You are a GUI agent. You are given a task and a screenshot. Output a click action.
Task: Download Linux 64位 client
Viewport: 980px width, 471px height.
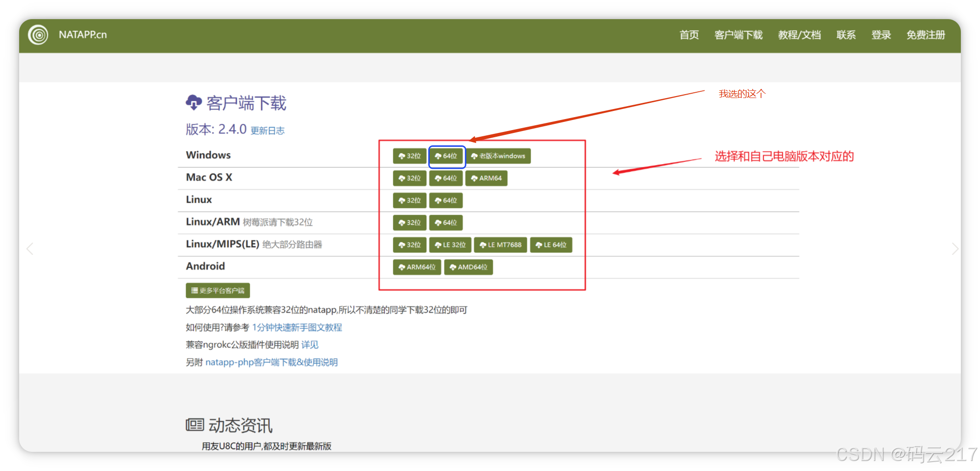click(446, 200)
